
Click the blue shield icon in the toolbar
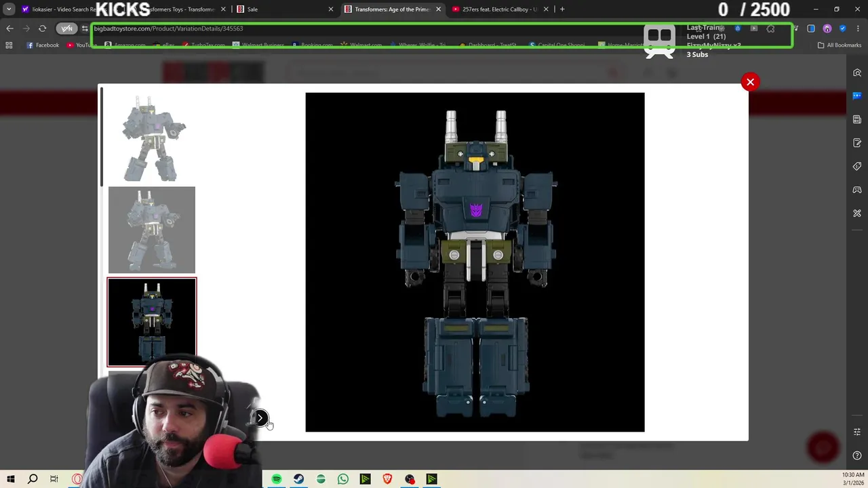[842, 28]
